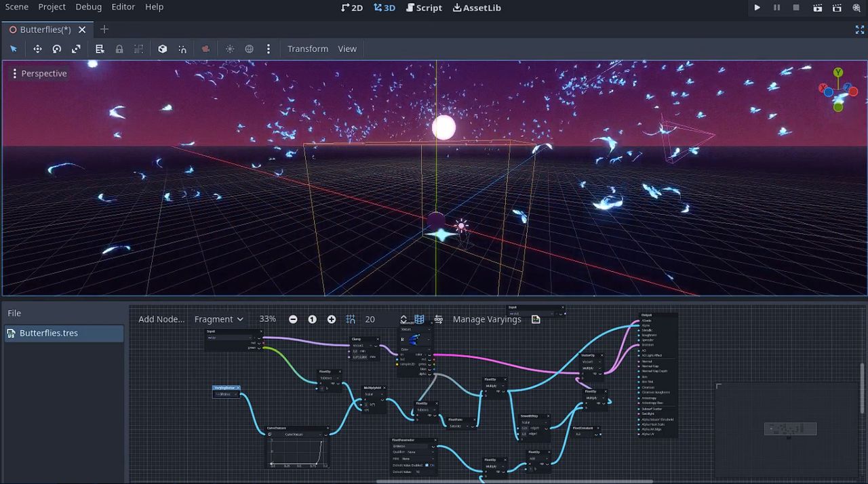Toggle graph grid snapping

[351, 319]
